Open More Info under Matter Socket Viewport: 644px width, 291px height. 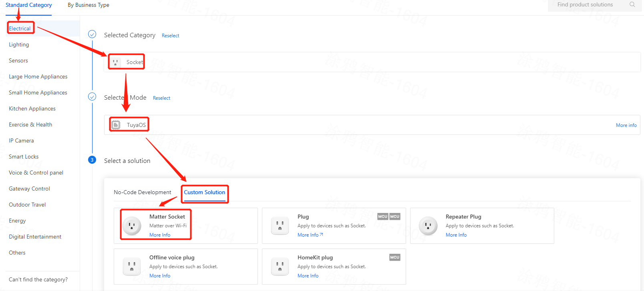160,235
